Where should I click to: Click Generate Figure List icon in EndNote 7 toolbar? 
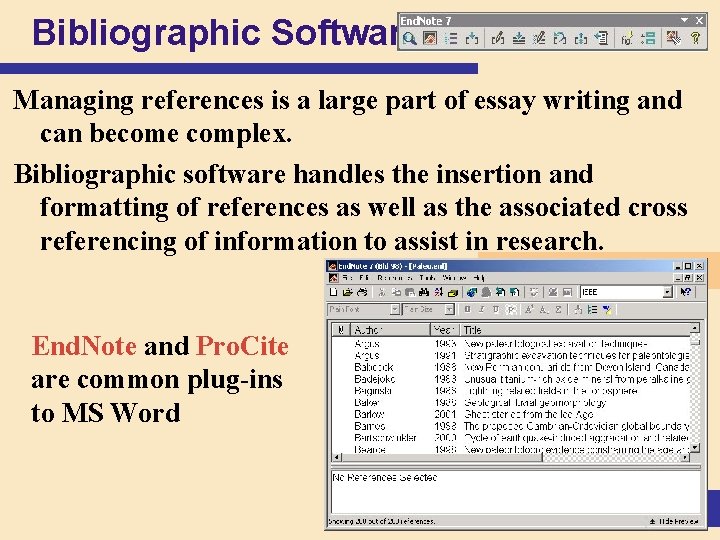(648, 39)
